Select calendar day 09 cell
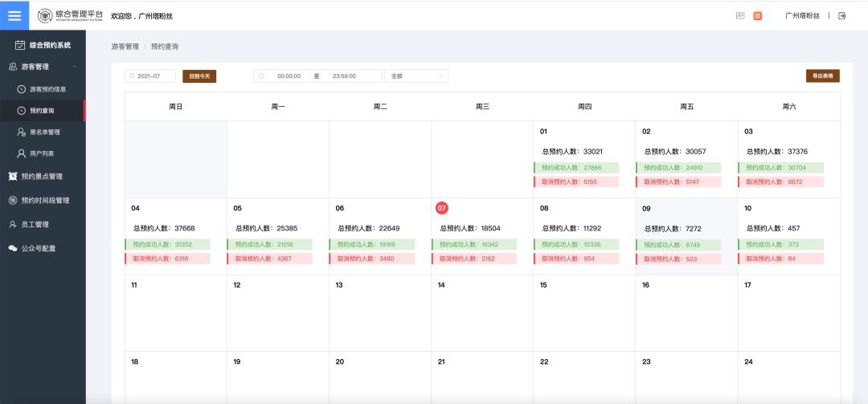This screenshot has width=868, height=404. point(686,236)
